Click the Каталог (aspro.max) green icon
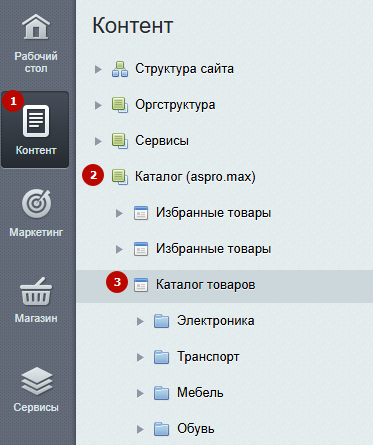Viewport: 373px width, 445px height. point(120,177)
